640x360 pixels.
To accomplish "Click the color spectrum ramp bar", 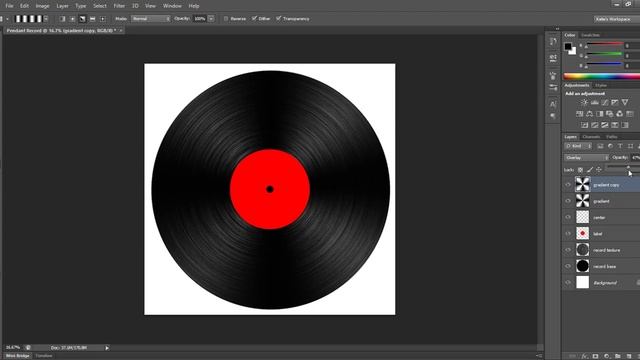I will point(602,76).
